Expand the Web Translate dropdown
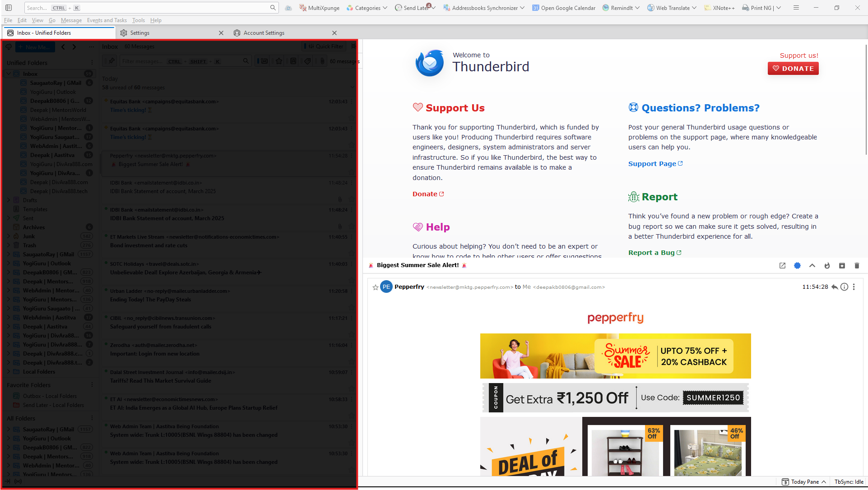This screenshot has width=868, height=490. click(x=694, y=8)
